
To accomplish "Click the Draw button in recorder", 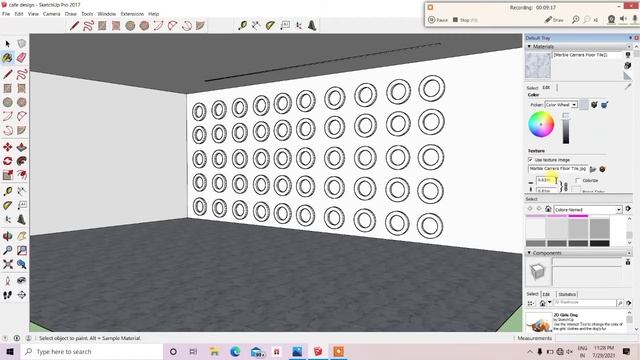I will pyautogui.click(x=554, y=20).
